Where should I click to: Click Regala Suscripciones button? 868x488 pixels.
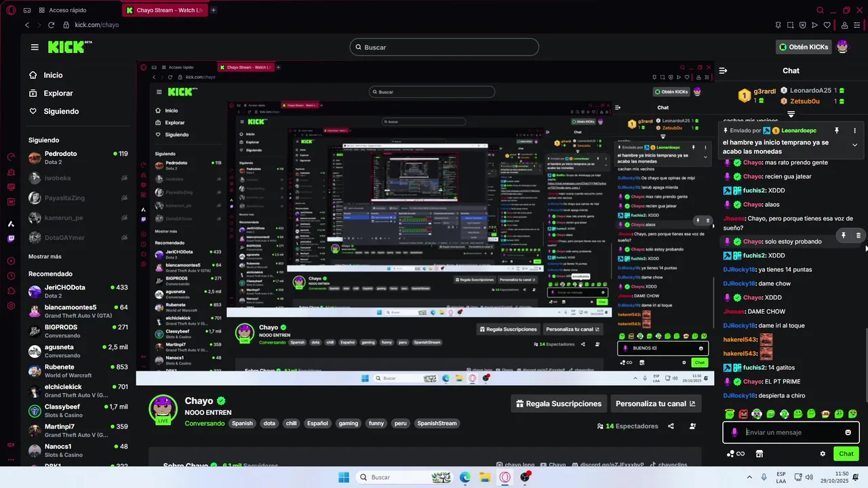coord(558,403)
